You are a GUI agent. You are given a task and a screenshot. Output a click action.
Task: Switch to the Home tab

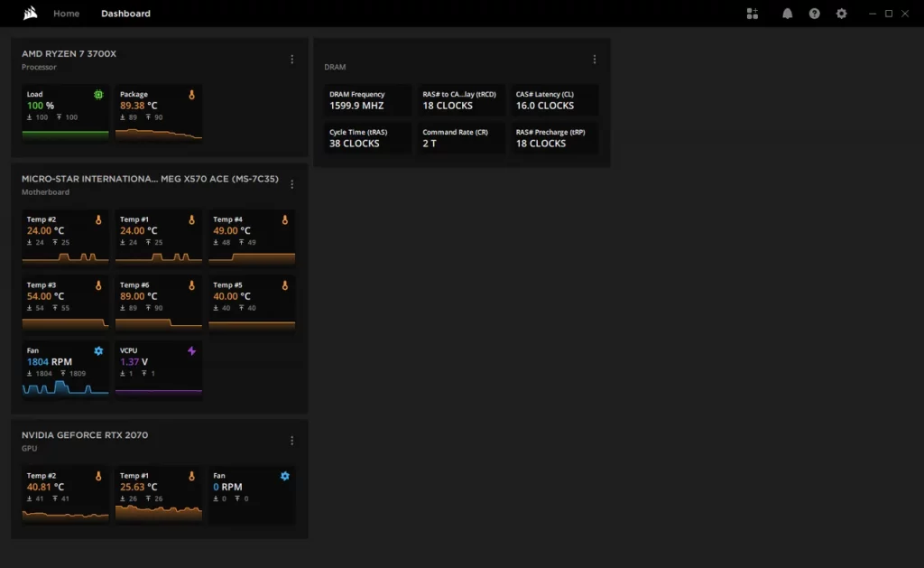(66, 14)
